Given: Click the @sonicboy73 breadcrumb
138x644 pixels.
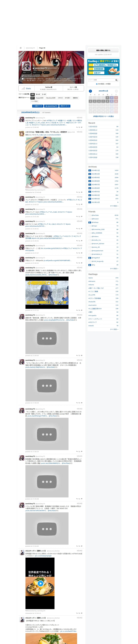Looking at the screenshot, I should 31,48.
